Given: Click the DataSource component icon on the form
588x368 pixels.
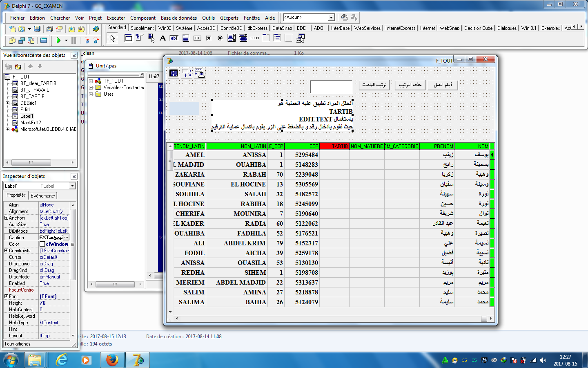Looking at the screenshot, I should [x=187, y=73].
